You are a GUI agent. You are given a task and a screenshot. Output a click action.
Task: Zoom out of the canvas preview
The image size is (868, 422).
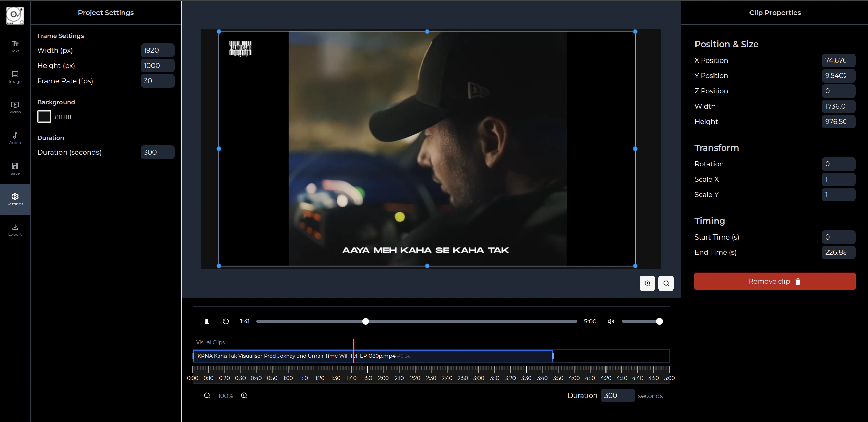666,283
